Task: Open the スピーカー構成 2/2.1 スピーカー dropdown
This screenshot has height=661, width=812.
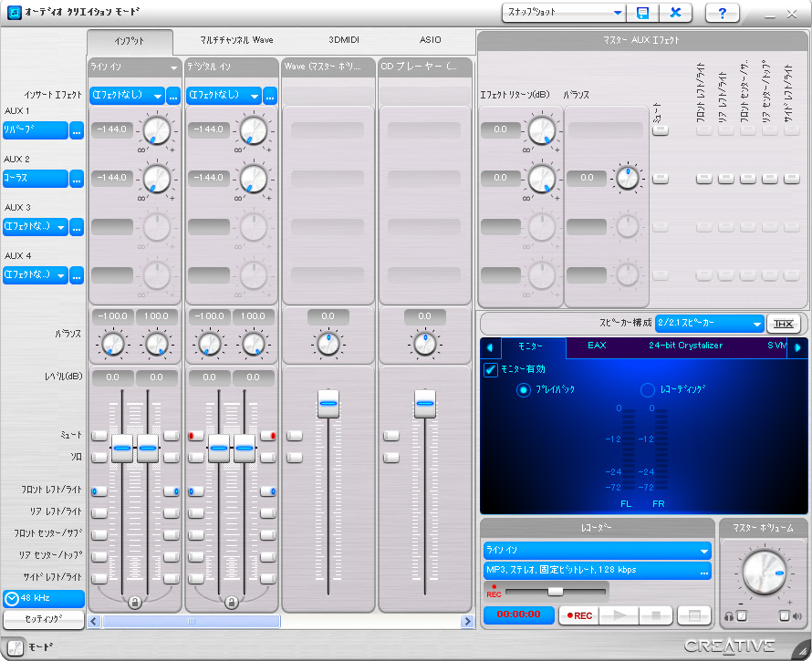Action: pos(756,324)
